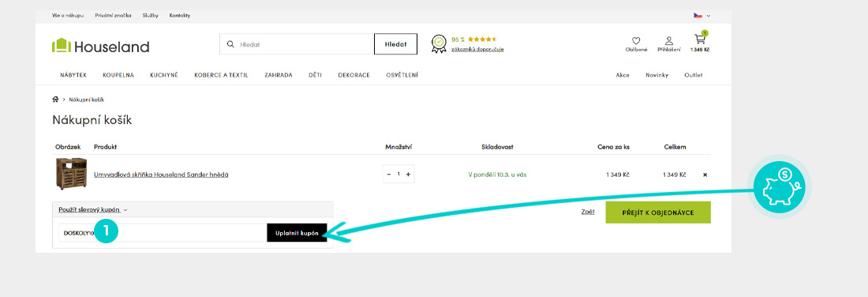Open the Děti menu
868x297 pixels.
316,75
